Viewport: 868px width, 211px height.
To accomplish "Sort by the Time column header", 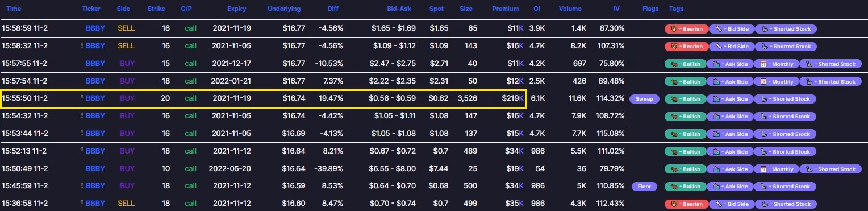I will (x=14, y=9).
